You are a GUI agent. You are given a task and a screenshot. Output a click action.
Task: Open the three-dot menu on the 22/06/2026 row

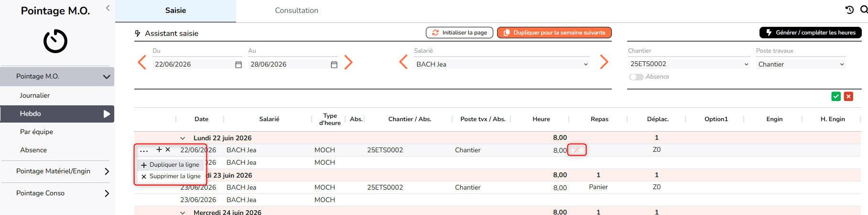point(144,150)
